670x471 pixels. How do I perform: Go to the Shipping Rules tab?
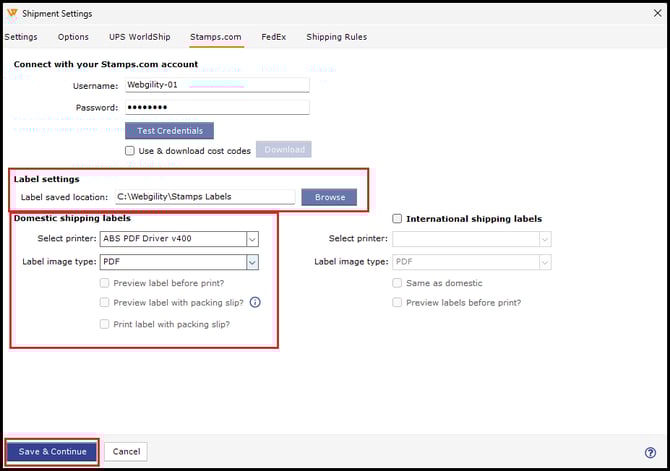tap(336, 37)
